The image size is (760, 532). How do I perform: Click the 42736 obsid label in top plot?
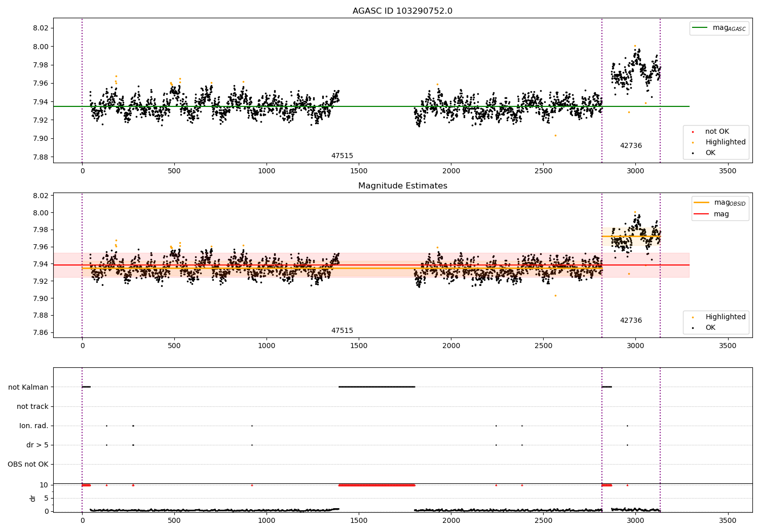point(631,146)
